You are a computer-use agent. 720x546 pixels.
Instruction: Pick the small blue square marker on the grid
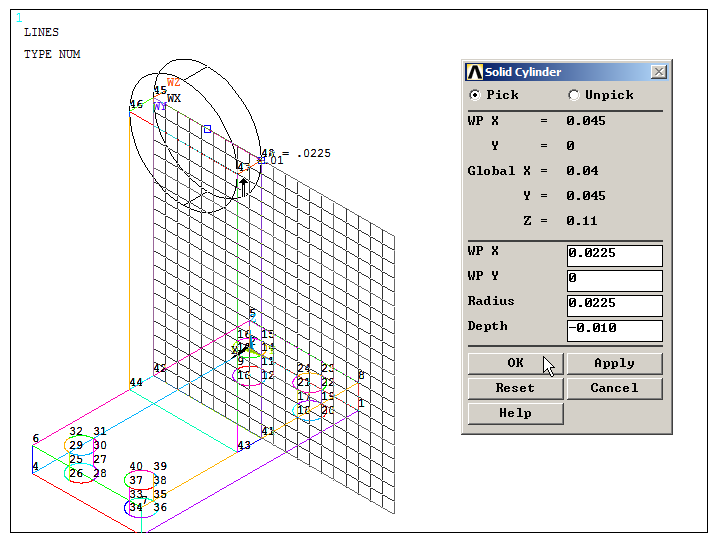click(x=207, y=129)
